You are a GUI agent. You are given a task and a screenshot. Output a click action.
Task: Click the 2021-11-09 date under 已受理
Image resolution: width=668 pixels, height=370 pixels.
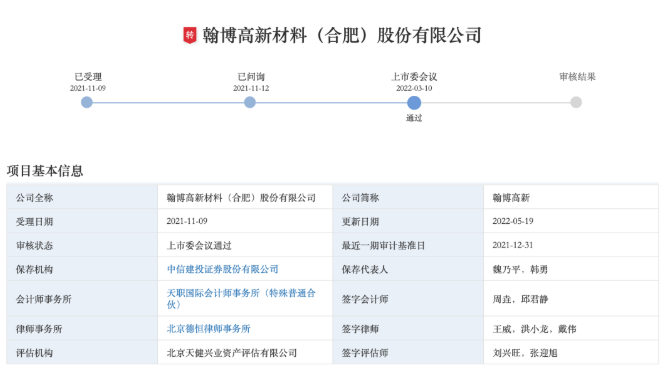click(x=88, y=88)
